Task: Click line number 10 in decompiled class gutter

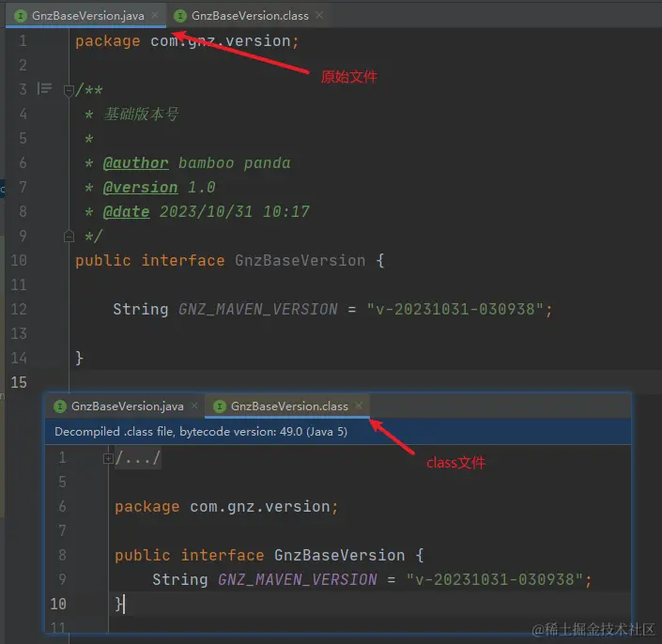Action: pyautogui.click(x=58, y=604)
